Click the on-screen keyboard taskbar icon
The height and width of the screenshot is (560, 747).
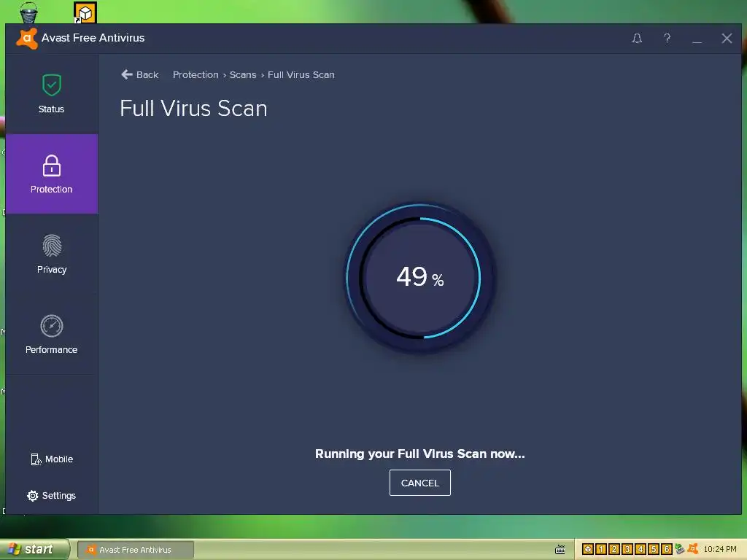click(x=560, y=550)
